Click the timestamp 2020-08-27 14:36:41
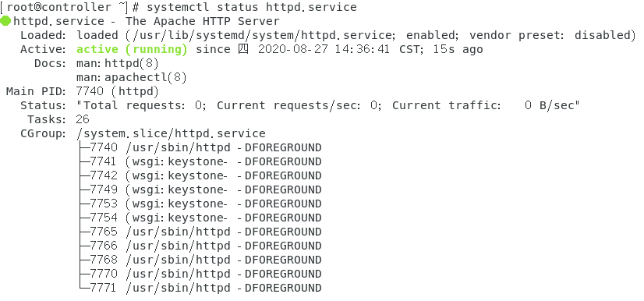The image size is (644, 301). [x=324, y=50]
